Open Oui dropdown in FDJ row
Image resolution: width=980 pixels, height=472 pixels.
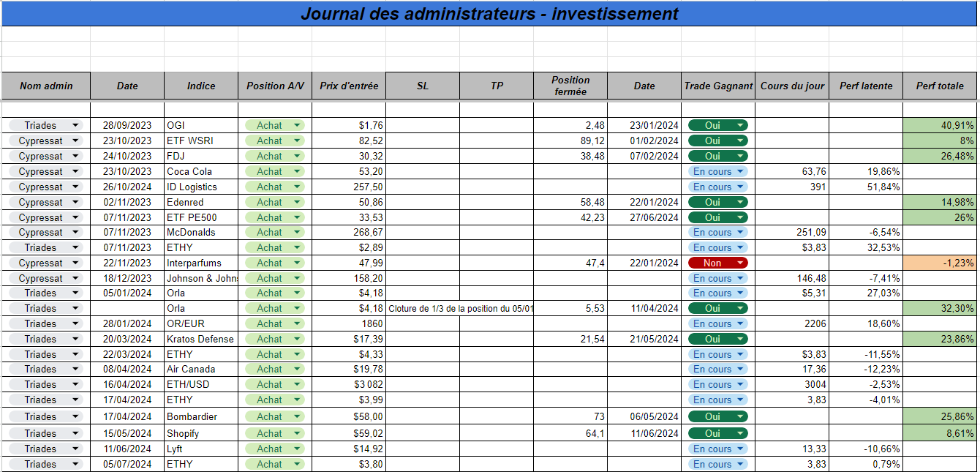[718, 156]
